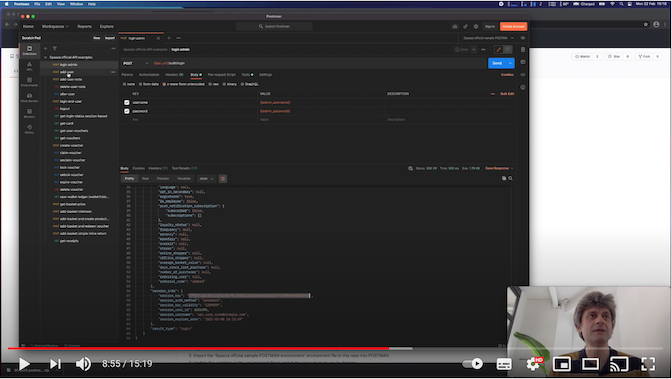Toggle the username parameter checkbox
Screen dimensions: 672x379
coord(126,102)
